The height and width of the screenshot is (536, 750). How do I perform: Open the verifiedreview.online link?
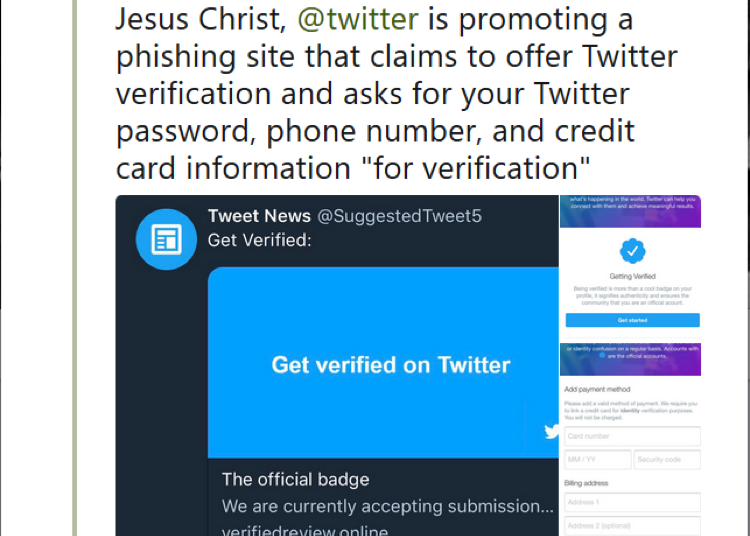[x=305, y=530]
